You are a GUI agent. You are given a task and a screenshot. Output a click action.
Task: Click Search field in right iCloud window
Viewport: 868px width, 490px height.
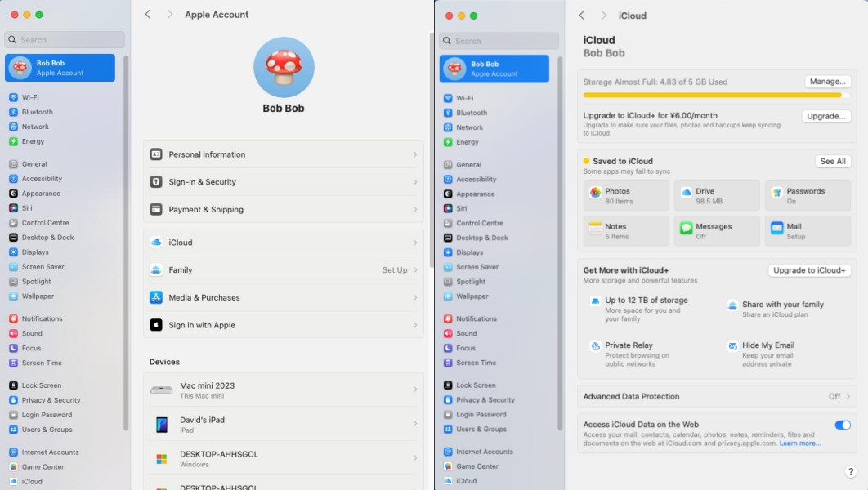pyautogui.click(x=499, y=41)
